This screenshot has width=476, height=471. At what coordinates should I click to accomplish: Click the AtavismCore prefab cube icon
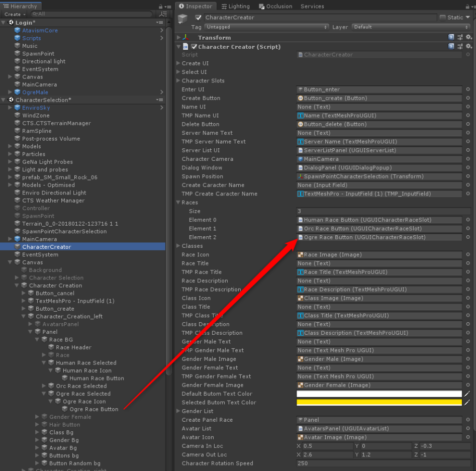(x=18, y=31)
